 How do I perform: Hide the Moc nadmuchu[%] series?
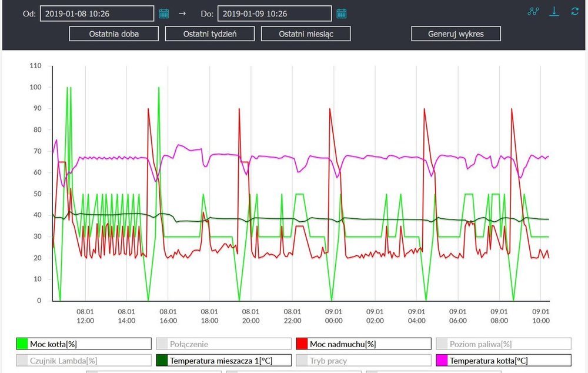point(363,344)
